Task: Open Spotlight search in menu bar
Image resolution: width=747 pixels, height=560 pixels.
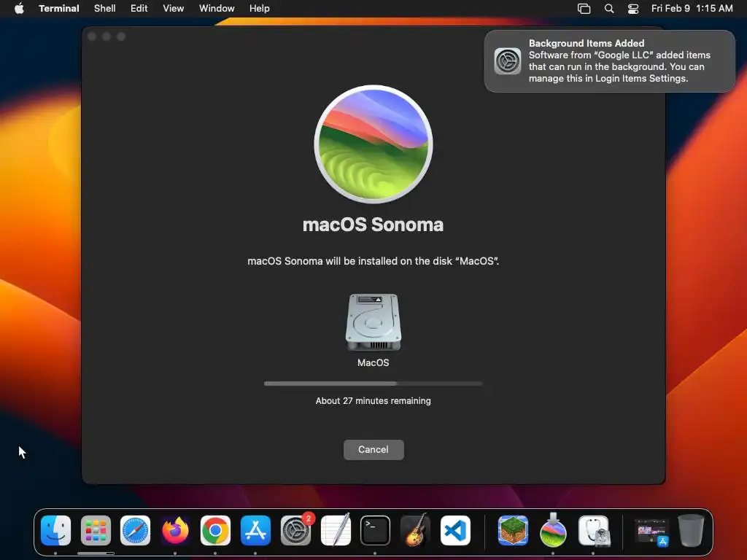Action: click(609, 9)
